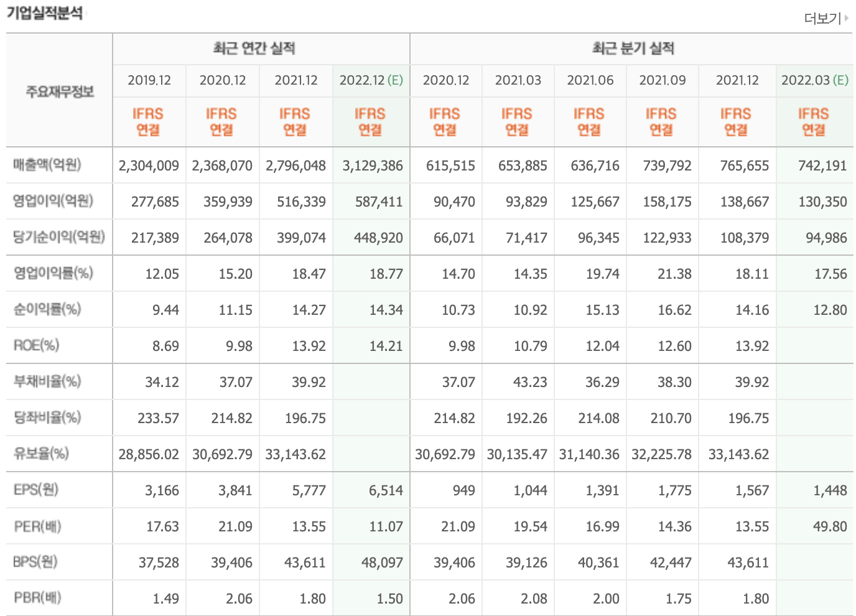The height and width of the screenshot is (616, 856).
Task: Click PER value 49.80
Action: point(830,527)
